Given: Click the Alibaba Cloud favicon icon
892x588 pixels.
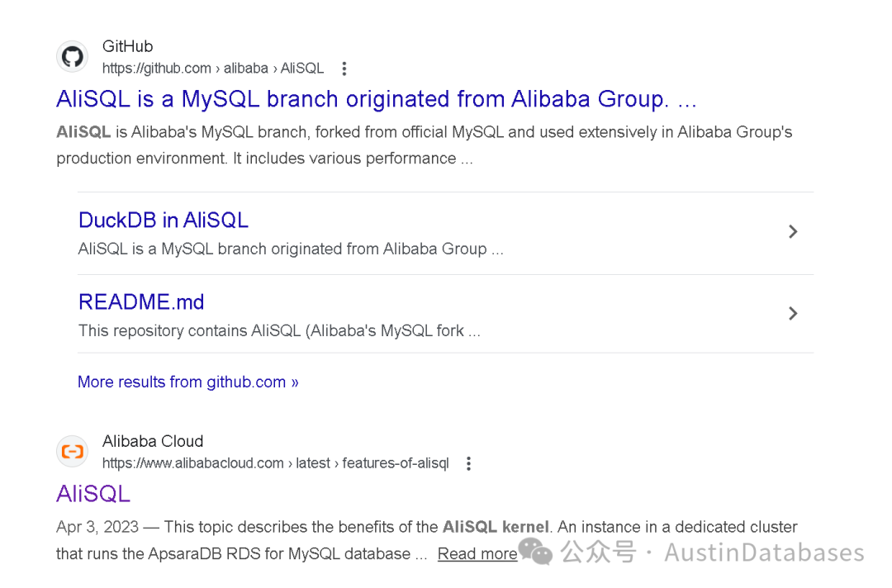Looking at the screenshot, I should tap(72, 452).
